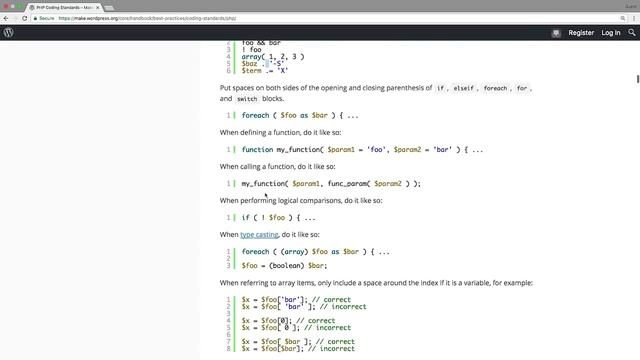Click the 'When referring to array items' sentence
Screen dimensions: 640x360
[376, 283]
